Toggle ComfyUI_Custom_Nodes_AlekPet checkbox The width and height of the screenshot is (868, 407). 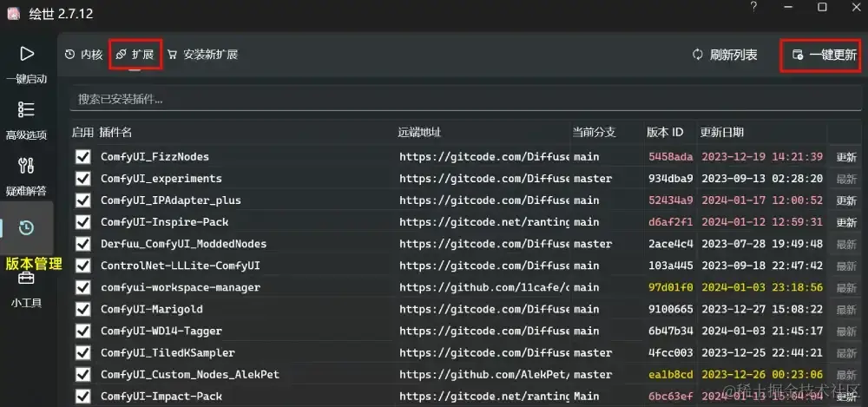pyautogui.click(x=83, y=375)
